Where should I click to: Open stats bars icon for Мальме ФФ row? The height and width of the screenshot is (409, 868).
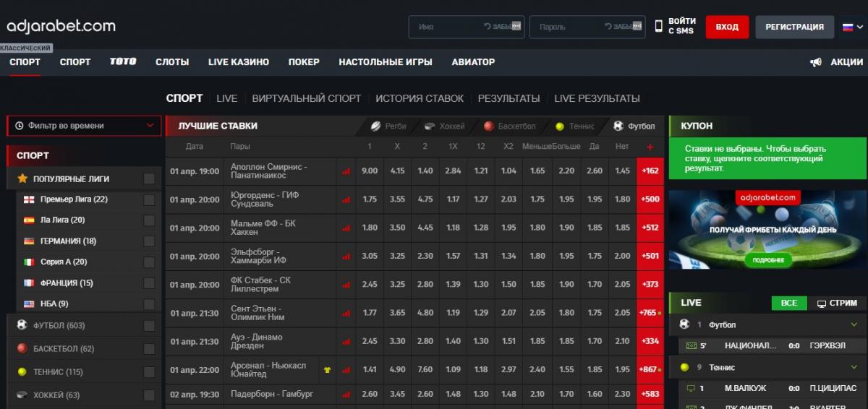(x=346, y=228)
